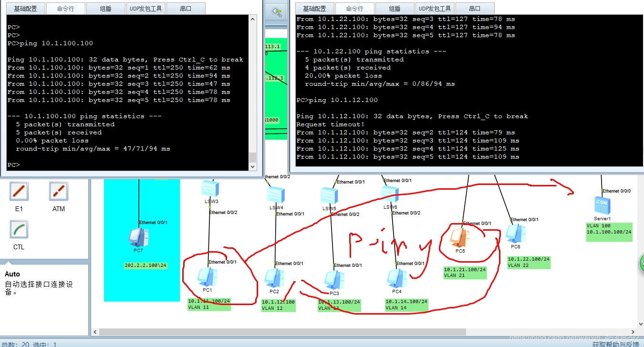Image resolution: width=644 pixels, height=347 pixels.
Task: Click 'Request timeout!' line in right terminal
Action: click(x=331, y=124)
